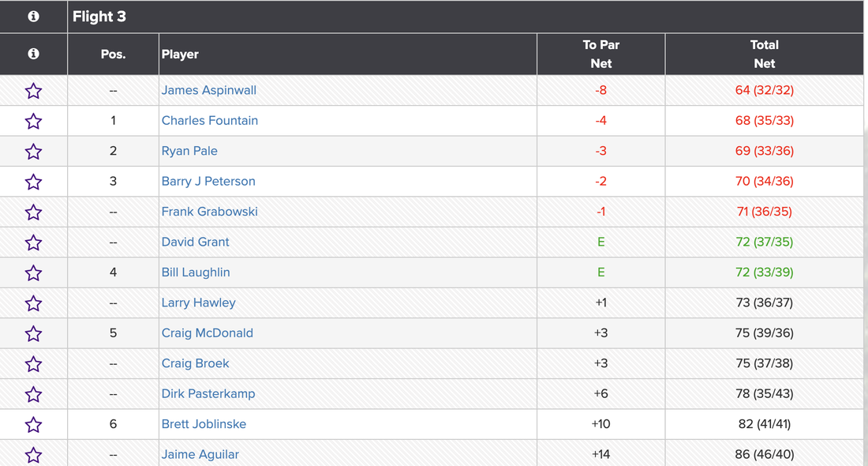The height and width of the screenshot is (466, 868).
Task: Open Charles Fountain's scorecard link
Action: tap(210, 121)
